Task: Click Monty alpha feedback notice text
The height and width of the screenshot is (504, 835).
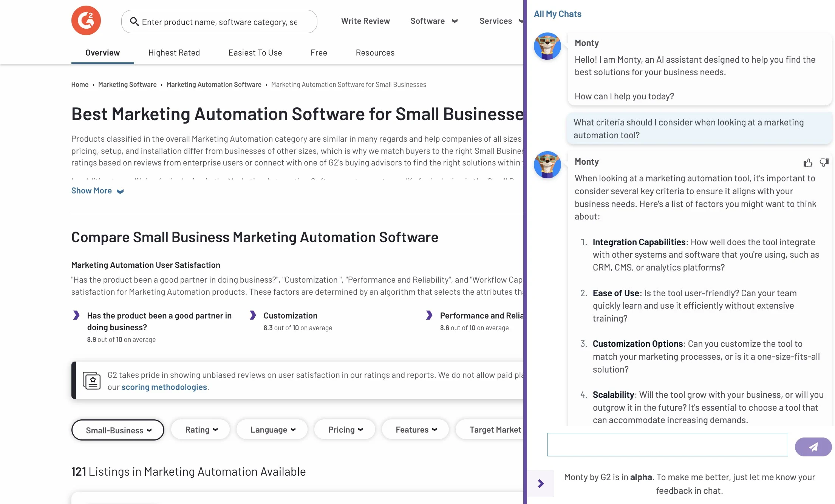Action: tap(690, 484)
